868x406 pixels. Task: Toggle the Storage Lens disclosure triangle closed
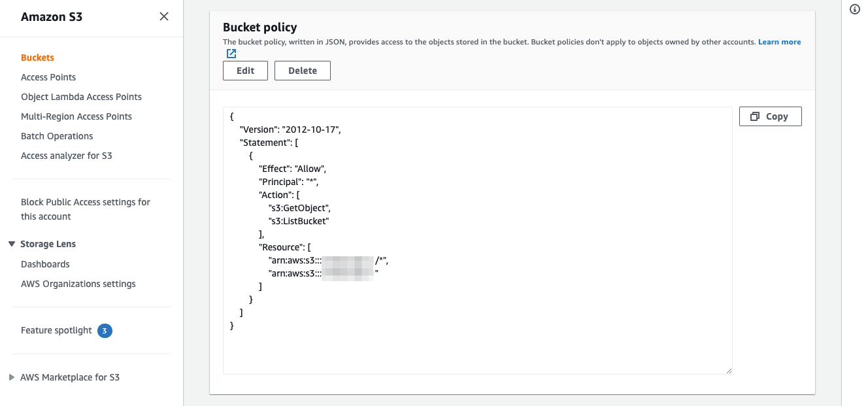click(x=11, y=243)
